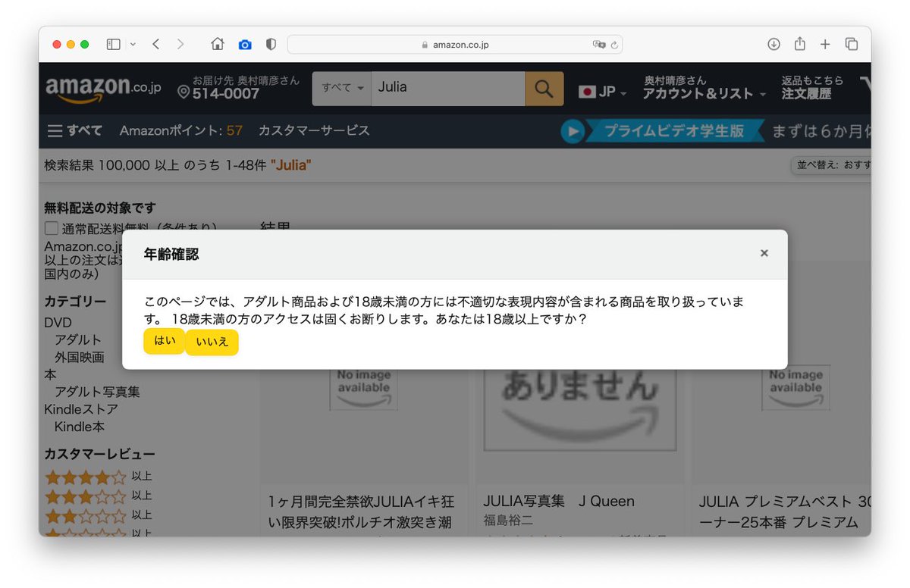This screenshot has height=588, width=910.
Task: Open the 並べ替え sort dropdown
Action: 830,164
